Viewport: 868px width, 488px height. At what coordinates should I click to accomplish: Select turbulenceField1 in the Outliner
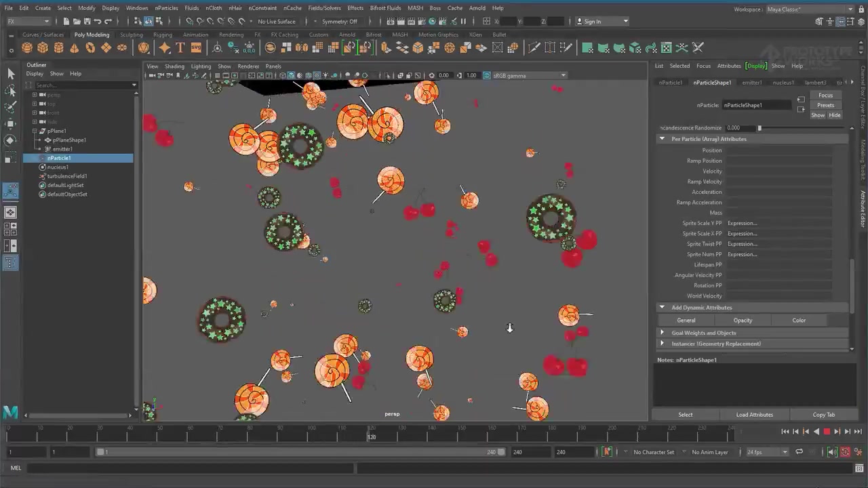[67, 176]
